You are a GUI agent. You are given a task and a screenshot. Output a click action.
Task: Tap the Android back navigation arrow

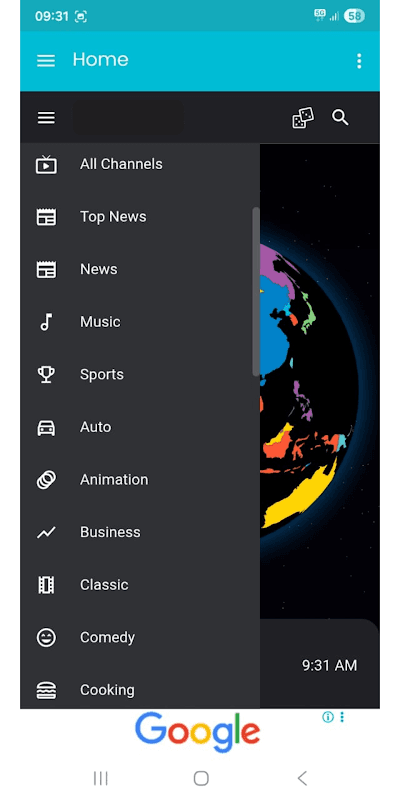click(x=302, y=779)
